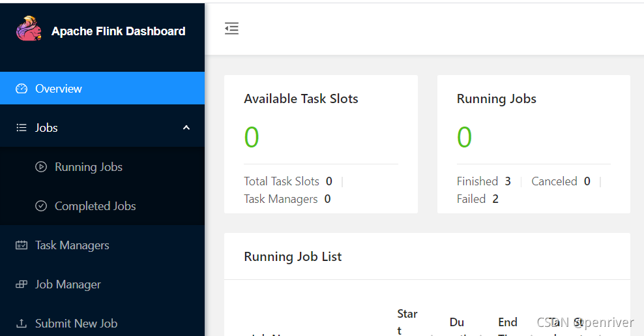Navigate to Job Manager

point(102,284)
